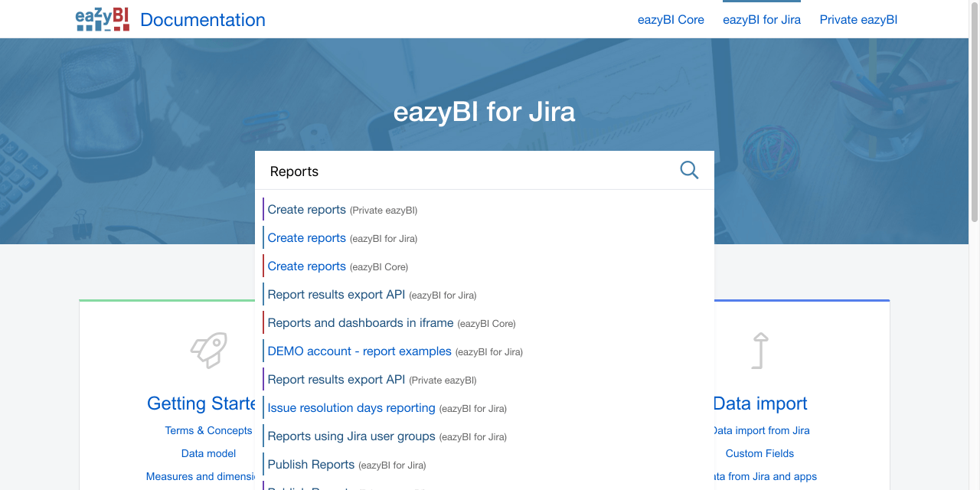Open Issue resolution days reporting result
980x490 pixels.
387,408
